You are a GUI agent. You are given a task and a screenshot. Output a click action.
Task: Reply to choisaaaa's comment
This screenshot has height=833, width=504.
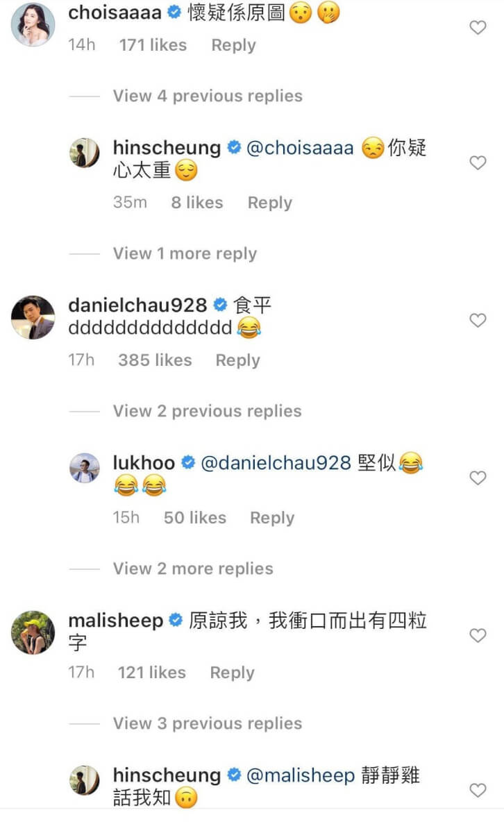pos(233,45)
